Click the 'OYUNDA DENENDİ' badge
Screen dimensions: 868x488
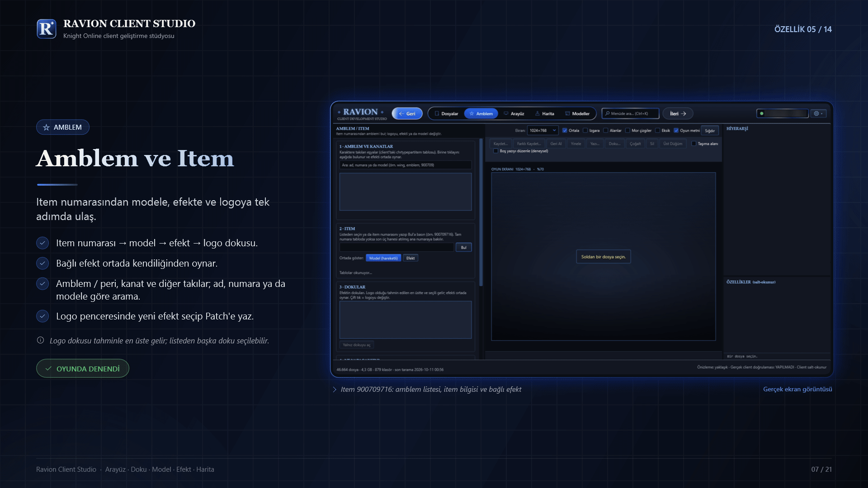click(83, 369)
